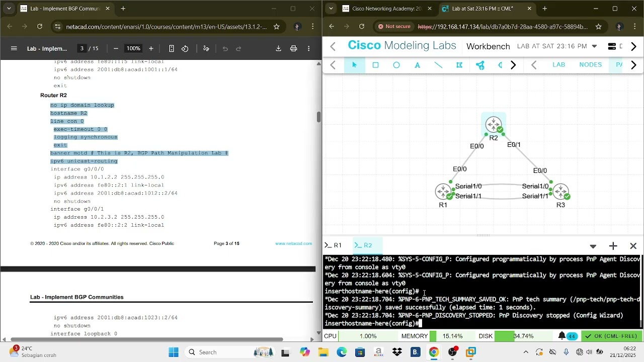Click the Not secure site indicator
The image size is (644, 362).
[394, 27]
